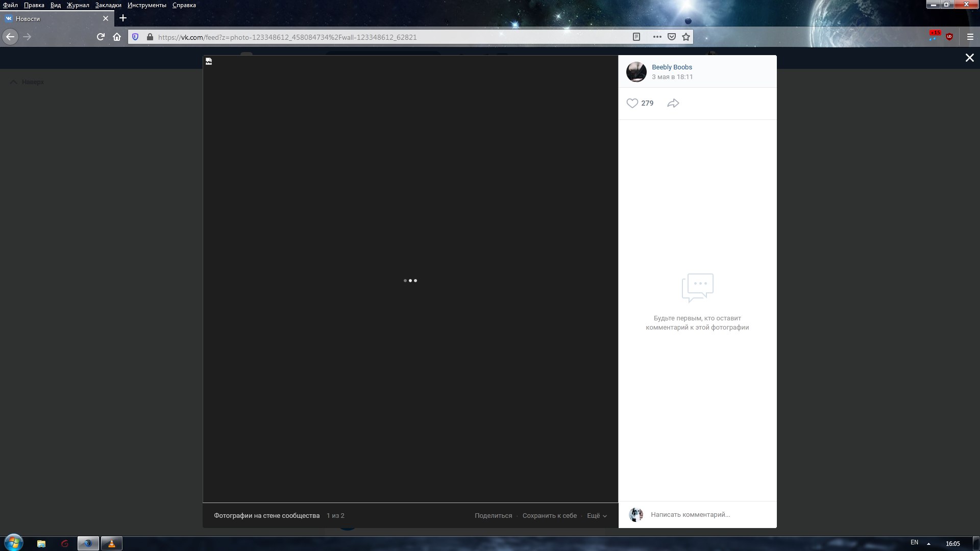Toggle reader view icon
Image resolution: width=980 pixels, height=551 pixels.
(636, 37)
